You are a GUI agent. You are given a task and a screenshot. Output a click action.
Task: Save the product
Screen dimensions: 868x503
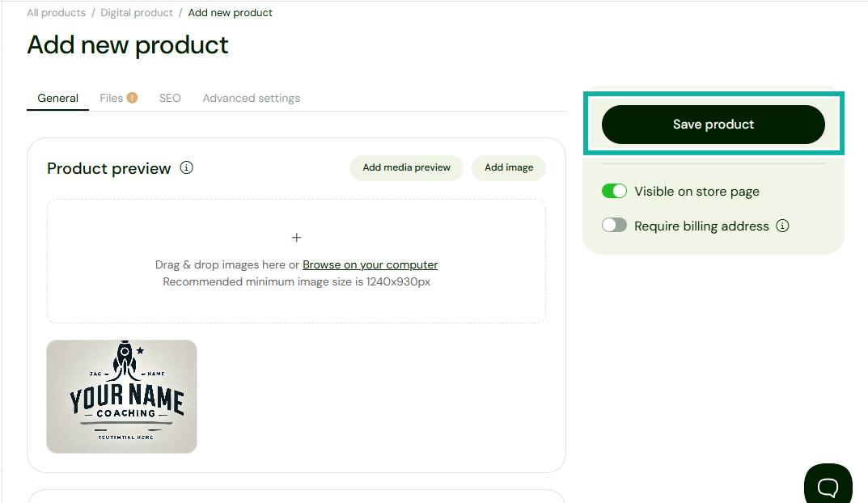coord(713,124)
